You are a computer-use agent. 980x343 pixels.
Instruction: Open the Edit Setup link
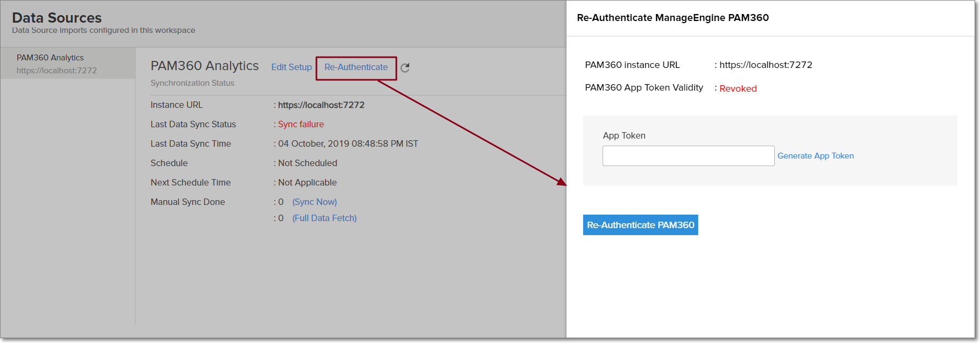tap(291, 67)
